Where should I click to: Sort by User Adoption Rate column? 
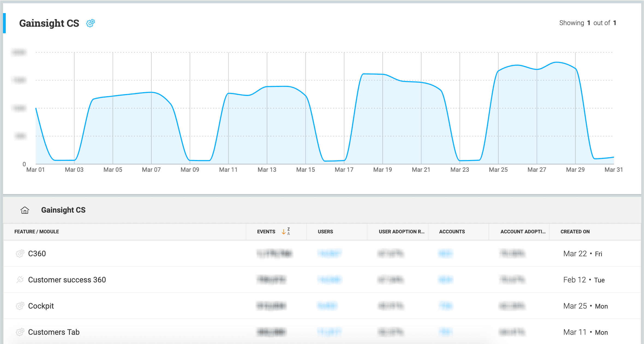[x=401, y=232]
